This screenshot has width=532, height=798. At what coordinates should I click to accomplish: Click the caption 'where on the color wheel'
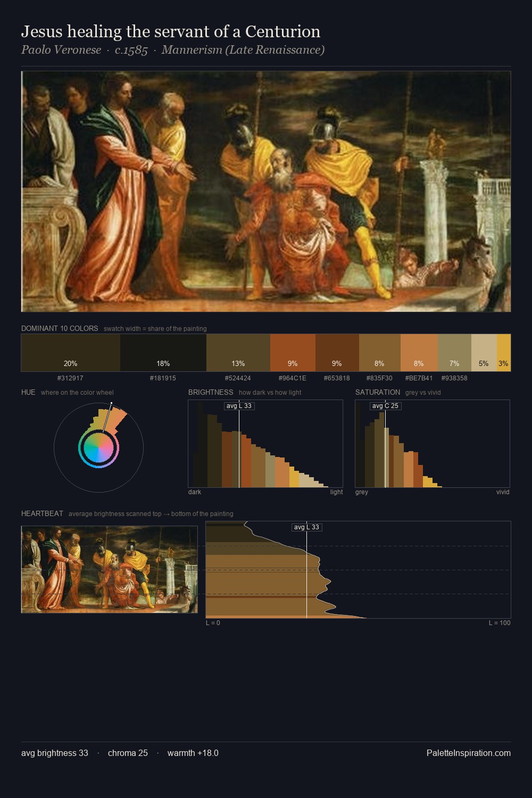(77, 393)
